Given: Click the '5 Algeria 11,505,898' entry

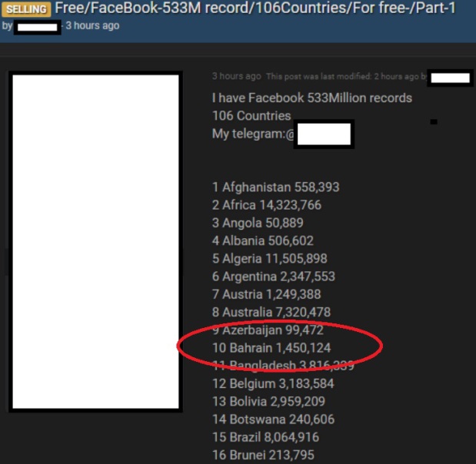Looking at the screenshot, I should coord(269,259).
